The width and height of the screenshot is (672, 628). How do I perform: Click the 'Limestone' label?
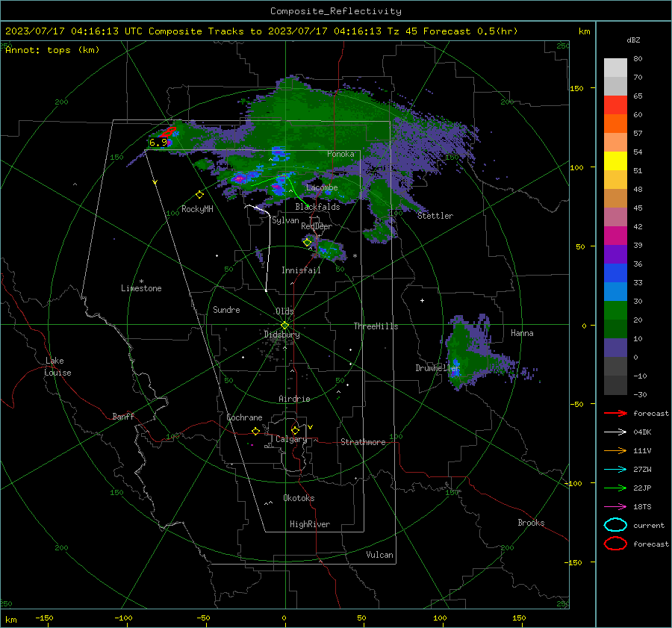pyautogui.click(x=141, y=288)
